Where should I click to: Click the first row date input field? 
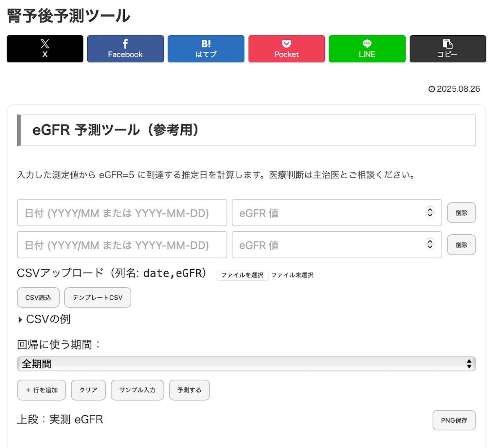pos(122,213)
